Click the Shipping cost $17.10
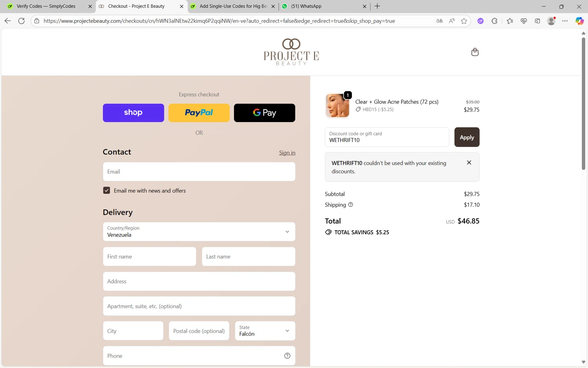Screen dimensions: 588x368 tap(472, 205)
